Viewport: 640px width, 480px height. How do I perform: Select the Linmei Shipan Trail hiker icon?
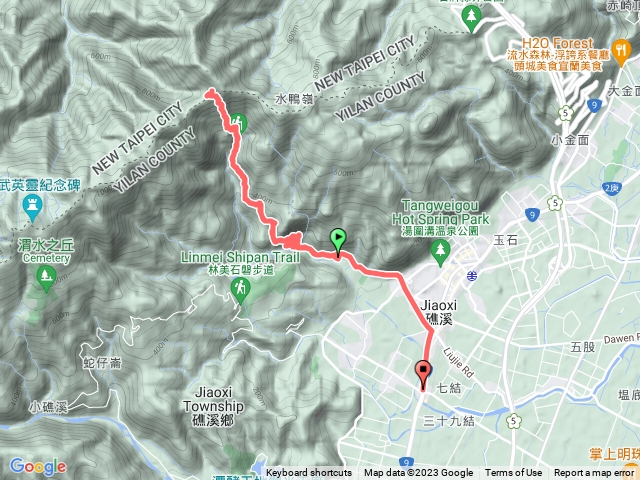[240, 291]
